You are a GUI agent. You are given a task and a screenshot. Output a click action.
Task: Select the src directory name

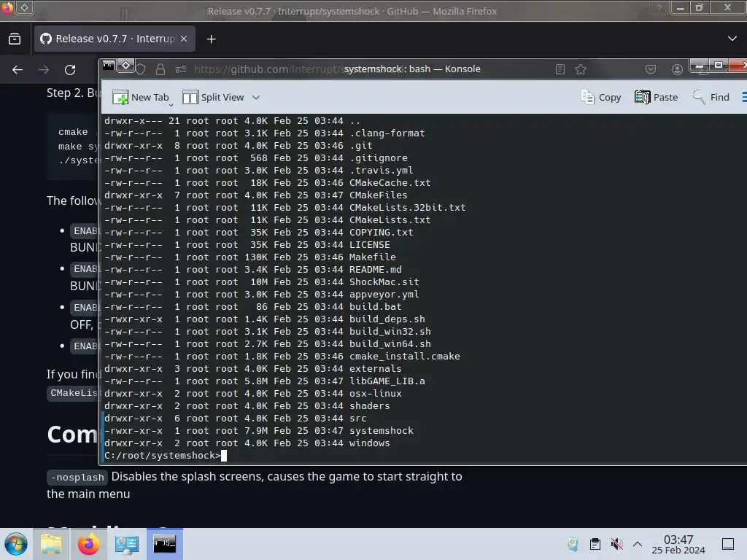357,418
